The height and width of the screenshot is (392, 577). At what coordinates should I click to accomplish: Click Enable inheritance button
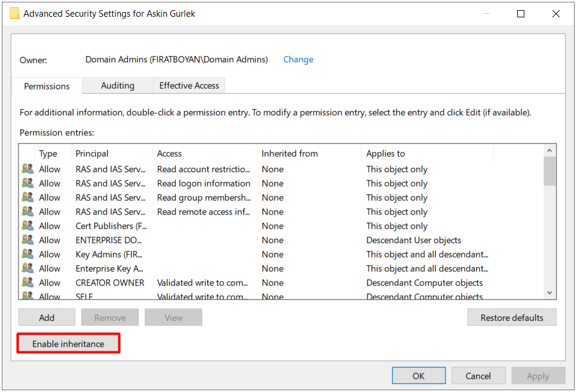pyautogui.click(x=68, y=344)
